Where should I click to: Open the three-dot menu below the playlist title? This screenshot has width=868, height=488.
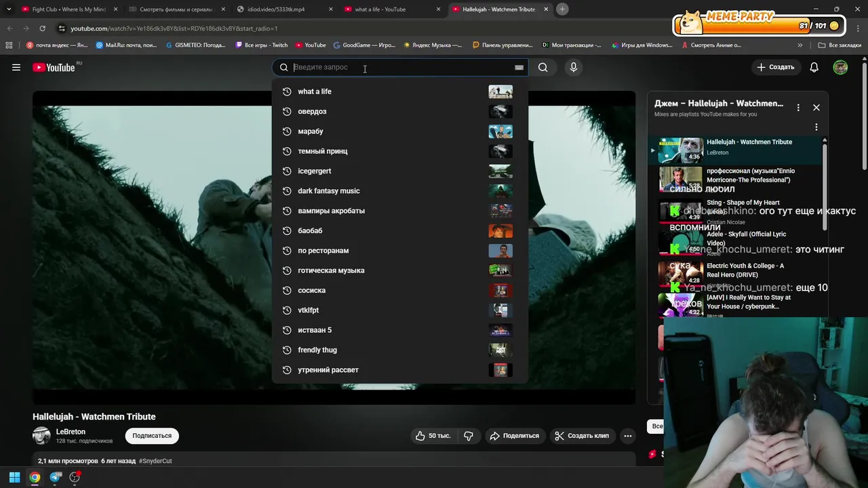(x=816, y=127)
